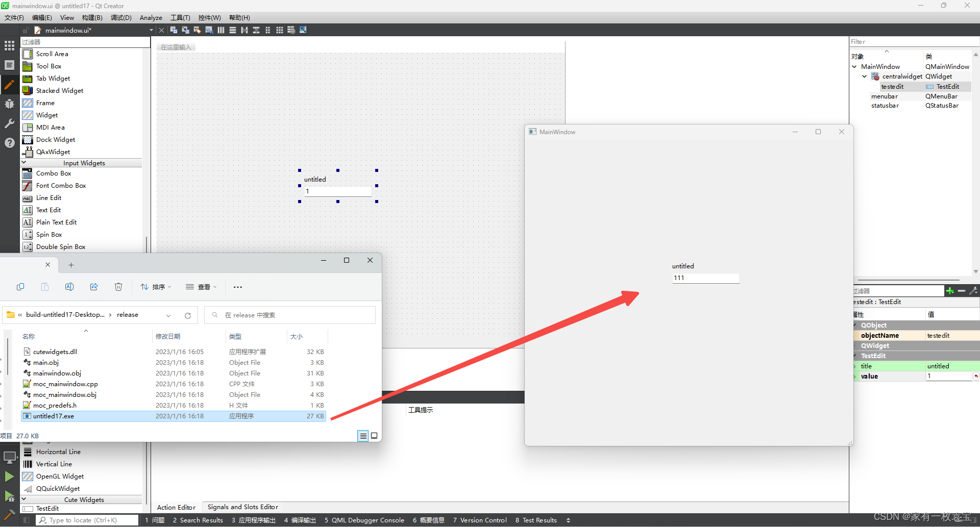Switch File Explorer to large icons view button
This screenshot has width=980, height=527.
pyautogui.click(x=374, y=436)
